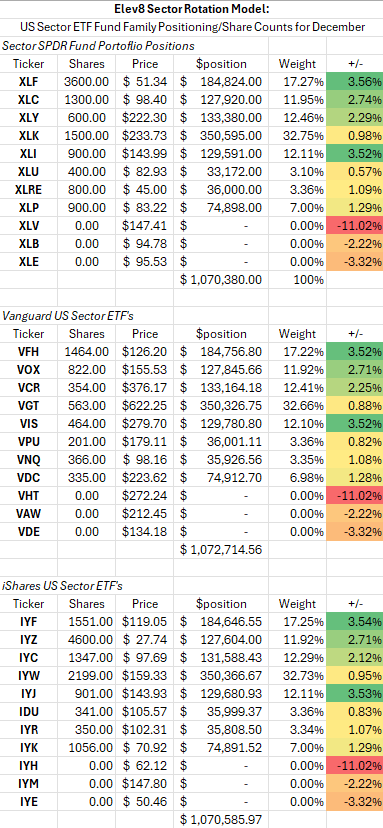Screen dimensions: 383x828
Task: Click VFH green 3.52% cell
Action: [x=354, y=352]
